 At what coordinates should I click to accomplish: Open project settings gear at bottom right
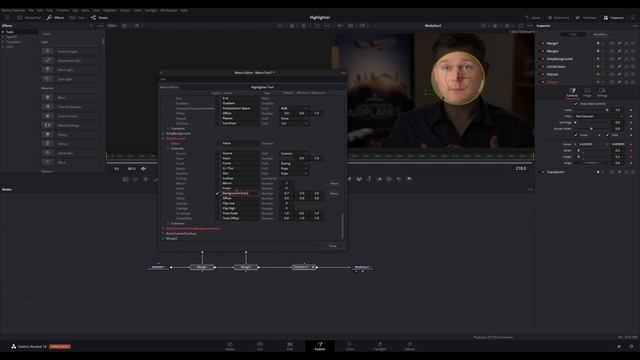point(631,347)
